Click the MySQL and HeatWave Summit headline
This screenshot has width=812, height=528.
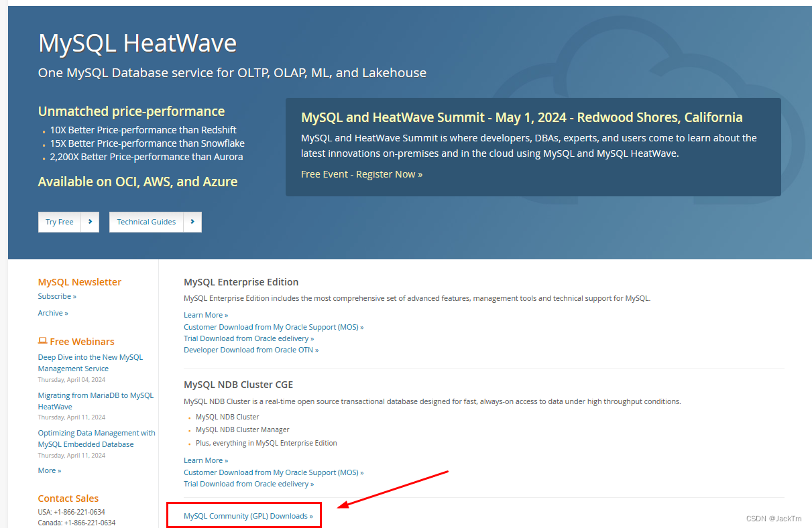coord(522,117)
